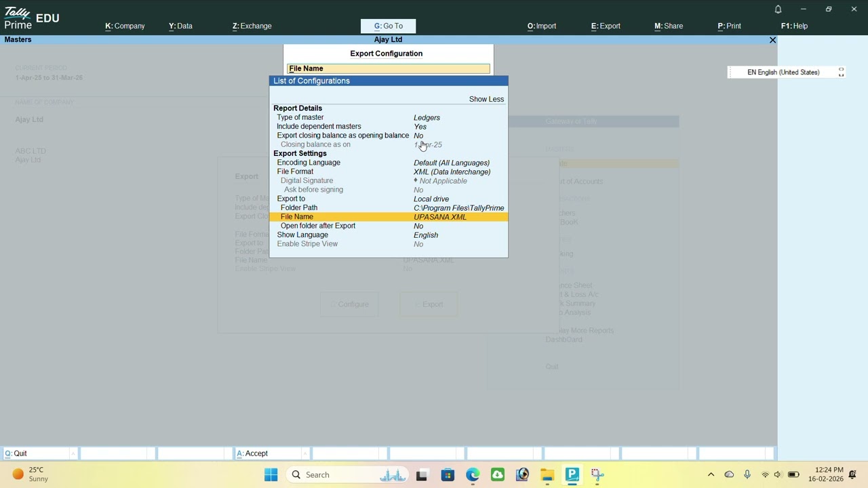This screenshot has height=488, width=868.
Task: Open F1: Help menu
Action: coord(794,26)
